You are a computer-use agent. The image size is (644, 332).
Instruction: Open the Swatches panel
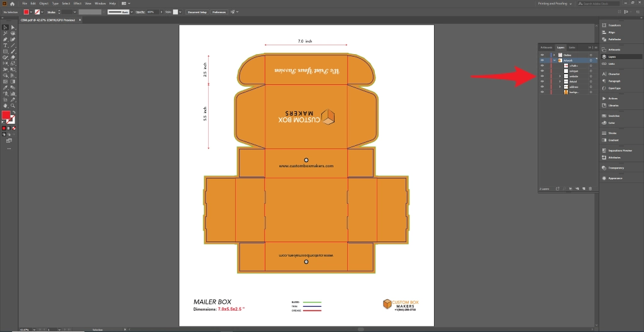pos(614,116)
